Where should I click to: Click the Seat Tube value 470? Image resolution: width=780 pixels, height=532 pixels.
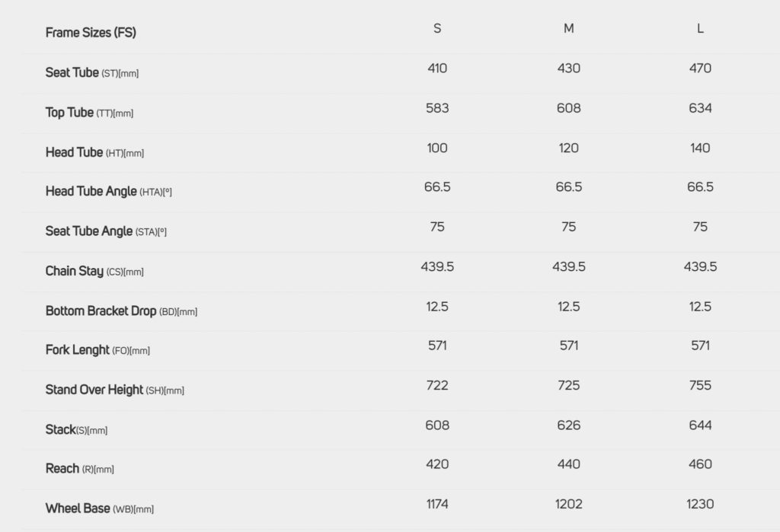tap(700, 68)
